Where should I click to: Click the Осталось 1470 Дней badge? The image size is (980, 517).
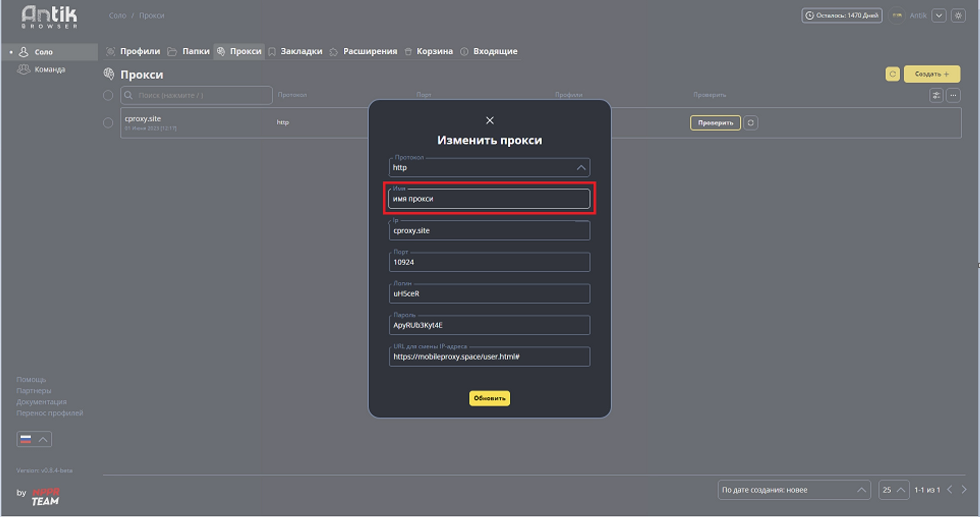[x=842, y=16]
